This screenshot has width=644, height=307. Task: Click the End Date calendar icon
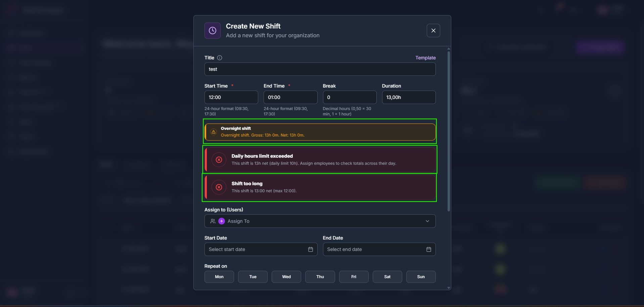[429, 249]
